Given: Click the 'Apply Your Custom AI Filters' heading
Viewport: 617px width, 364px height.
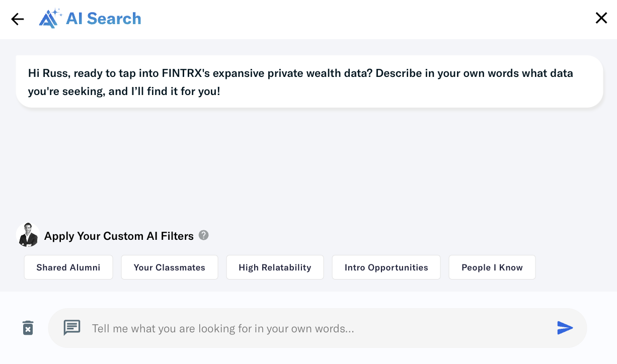Looking at the screenshot, I should (119, 236).
